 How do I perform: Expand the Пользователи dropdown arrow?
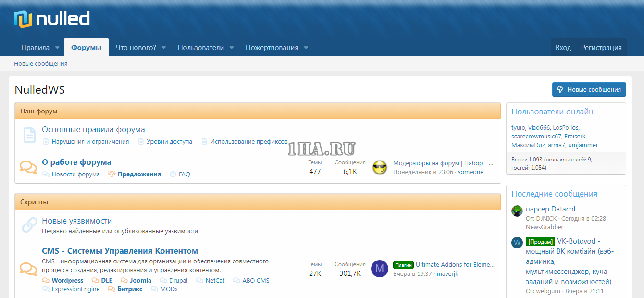click(x=232, y=48)
